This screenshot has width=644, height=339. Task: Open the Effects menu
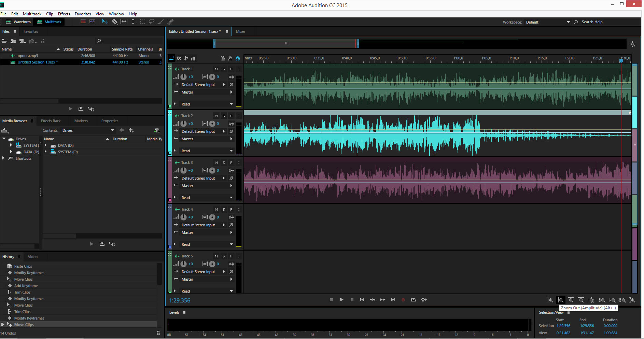(64, 14)
